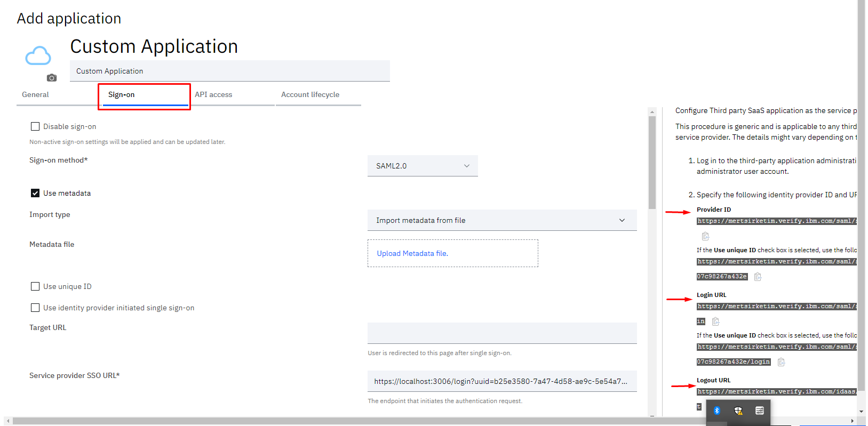Click the horizontal scrollbar left arrow
Image resolution: width=868 pixels, height=426 pixels.
pos(8,421)
